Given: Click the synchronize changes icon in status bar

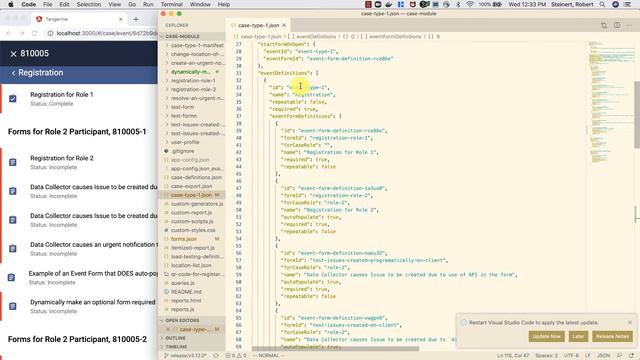Looking at the screenshot, I should coord(216,356).
